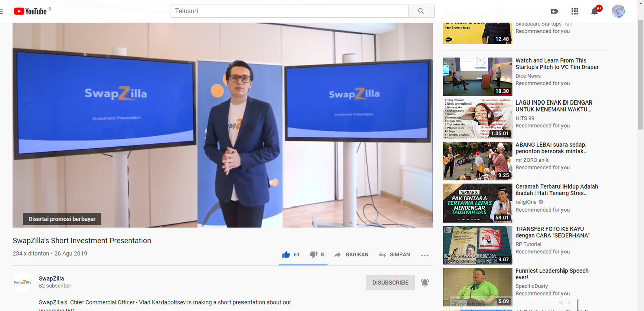
Task: Click the 82 subscriber count text
Action: click(55, 286)
